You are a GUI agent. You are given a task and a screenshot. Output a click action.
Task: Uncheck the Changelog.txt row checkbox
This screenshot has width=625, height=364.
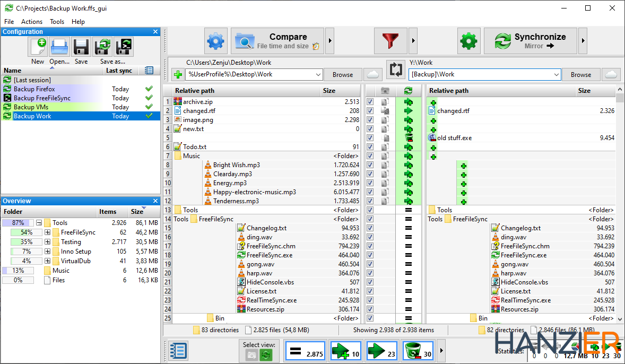pos(370,228)
